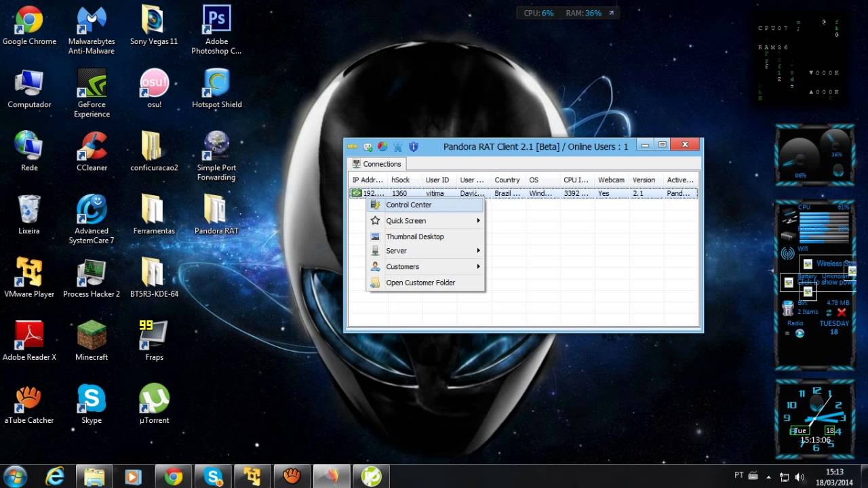Click the '2.1' version cell

(637, 194)
